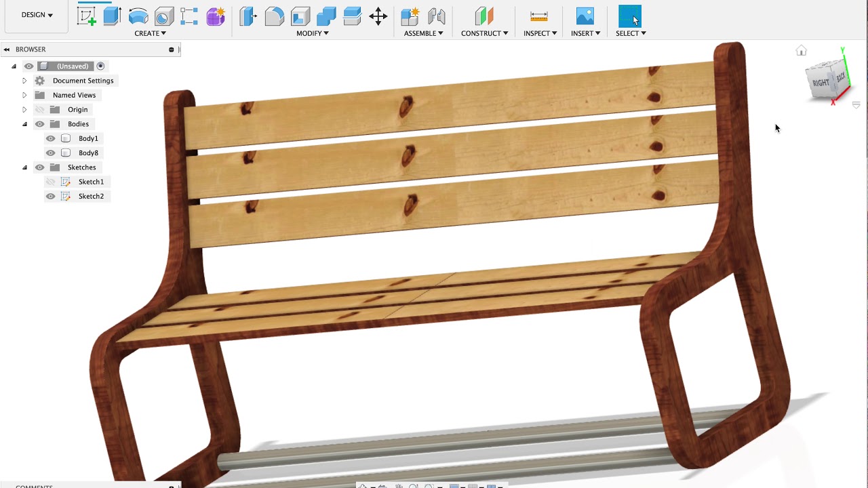Select the Shell tool
This screenshot has height=488, width=868.
pyautogui.click(x=300, y=16)
